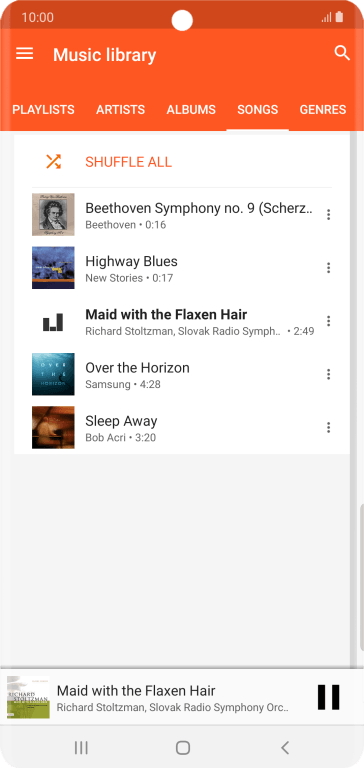Open more options for Highway Blues
The width and height of the screenshot is (364, 768).
(328, 268)
